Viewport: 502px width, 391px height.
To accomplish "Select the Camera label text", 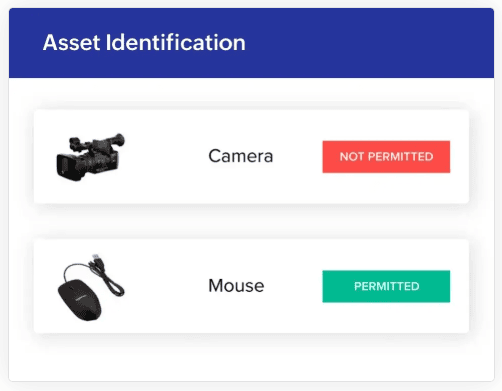I will [241, 156].
